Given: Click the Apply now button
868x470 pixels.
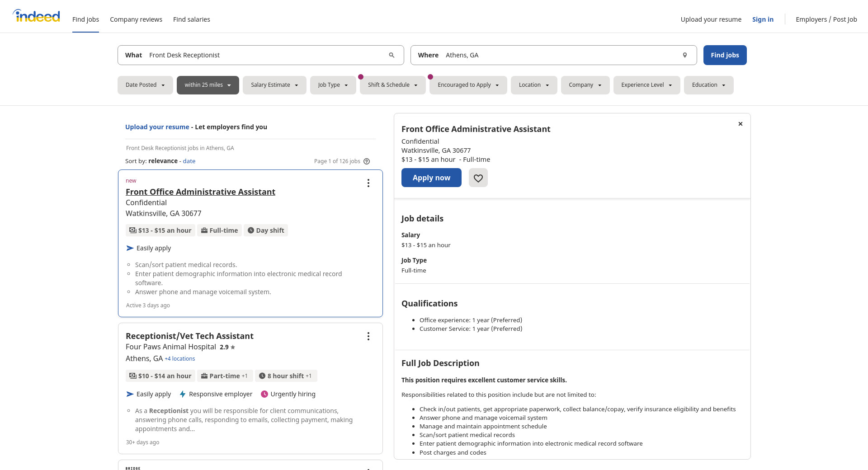Looking at the screenshot, I should point(431,178).
